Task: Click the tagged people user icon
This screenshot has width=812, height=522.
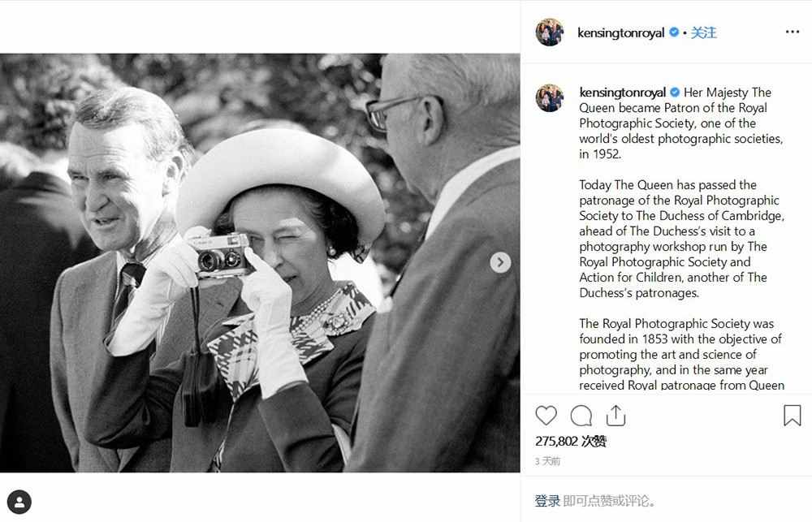Action: tap(19, 503)
